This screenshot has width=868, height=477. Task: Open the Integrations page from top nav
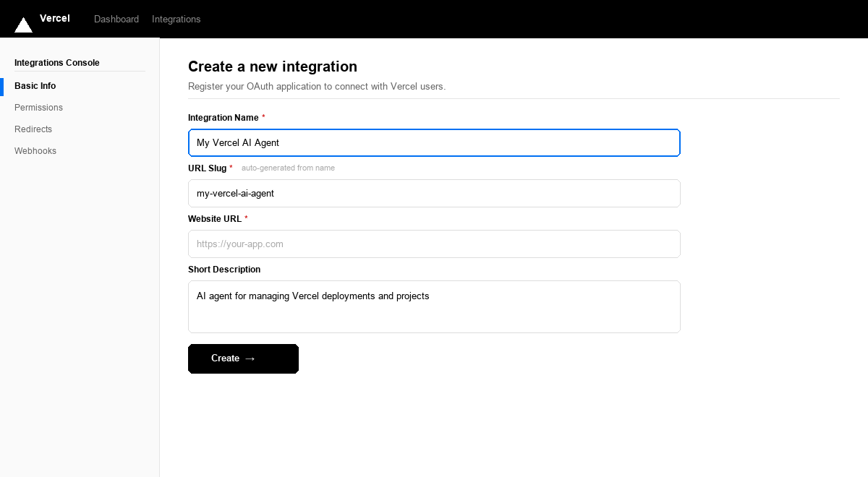176,20
